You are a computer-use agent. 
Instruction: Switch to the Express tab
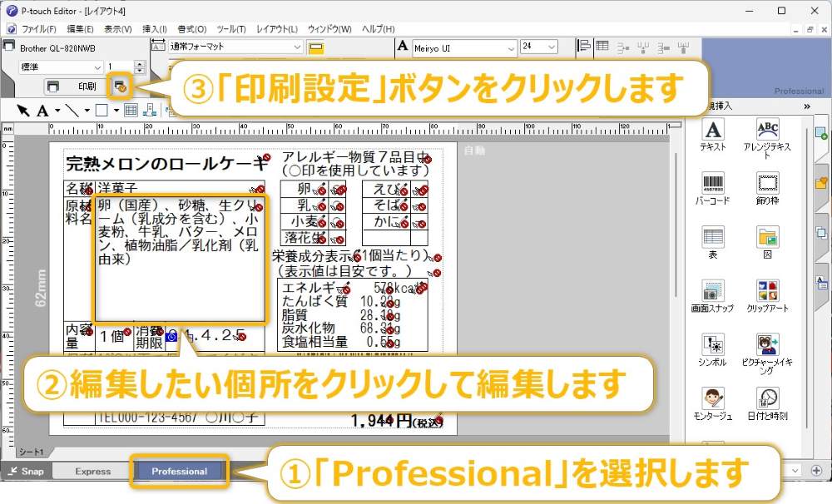92,471
